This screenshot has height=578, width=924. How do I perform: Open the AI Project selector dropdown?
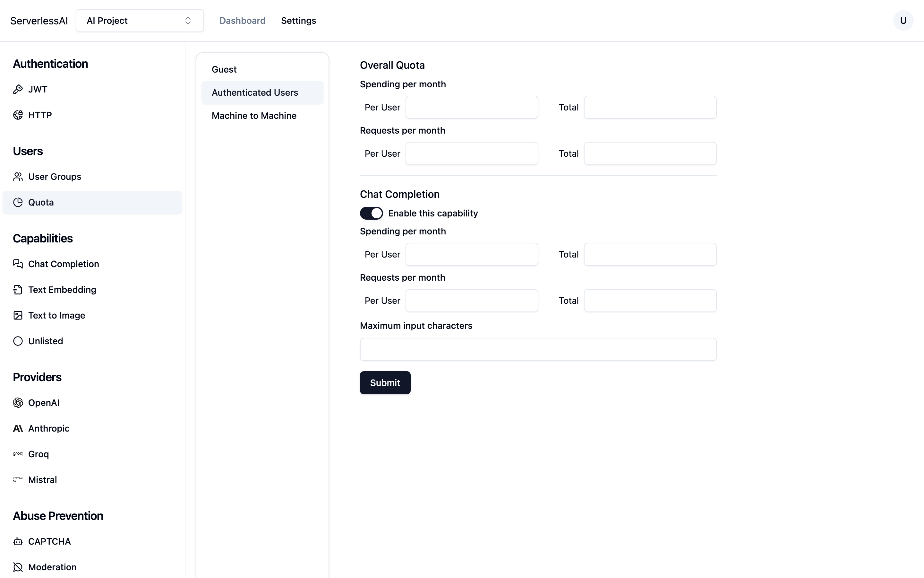click(140, 21)
